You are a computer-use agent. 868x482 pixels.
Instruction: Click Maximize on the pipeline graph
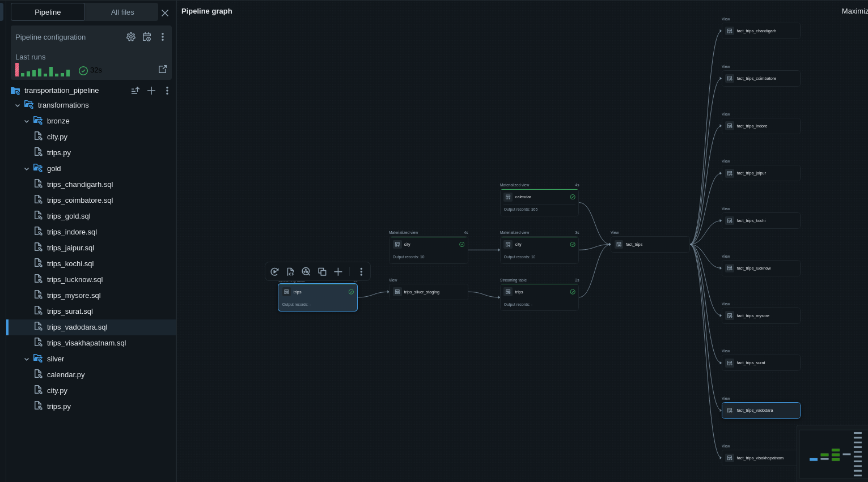pos(854,11)
